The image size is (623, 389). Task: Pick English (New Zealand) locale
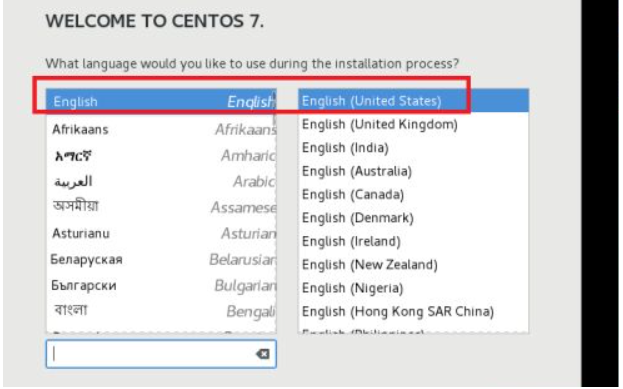413,265
